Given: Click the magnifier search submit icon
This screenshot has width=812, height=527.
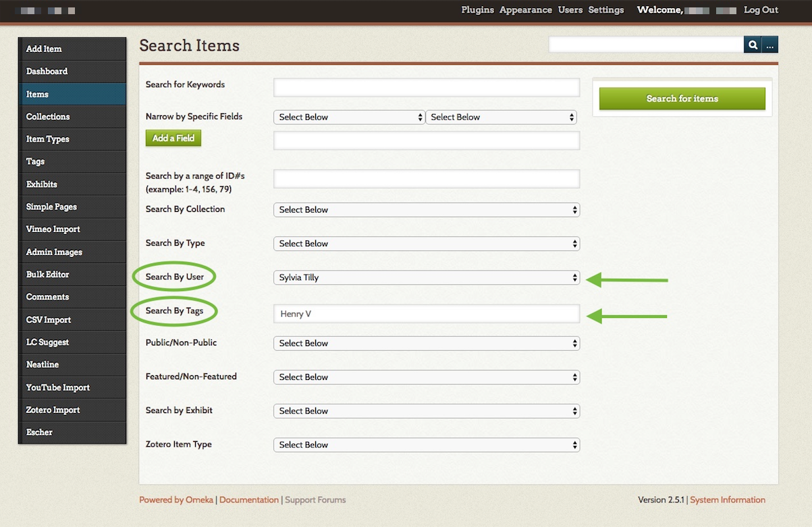Looking at the screenshot, I should pos(753,45).
